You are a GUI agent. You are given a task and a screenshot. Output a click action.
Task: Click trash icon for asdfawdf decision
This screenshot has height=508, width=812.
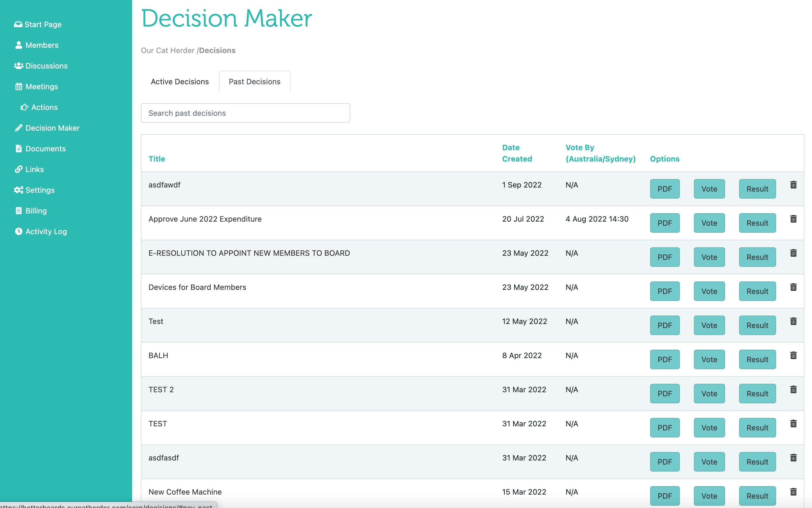click(x=793, y=185)
